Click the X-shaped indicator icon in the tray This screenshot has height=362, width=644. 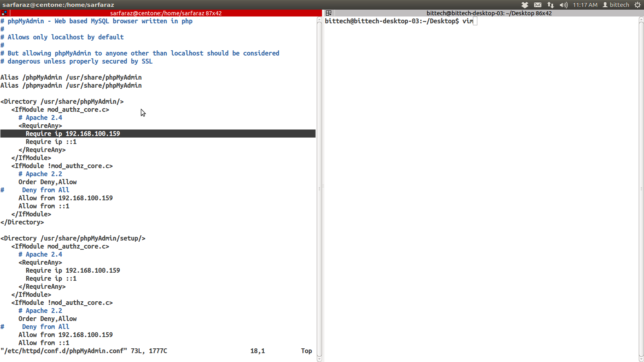coord(524,5)
